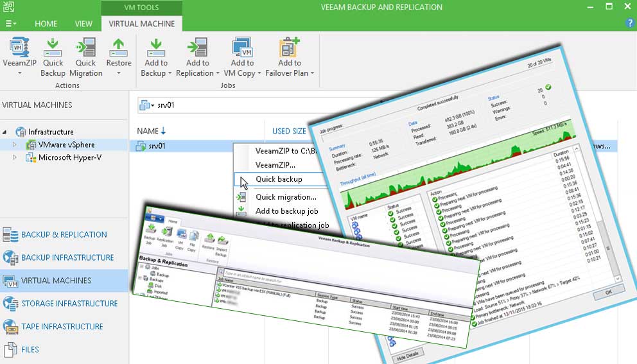Click the Backup & Replication sidebar icon

(x=10, y=235)
